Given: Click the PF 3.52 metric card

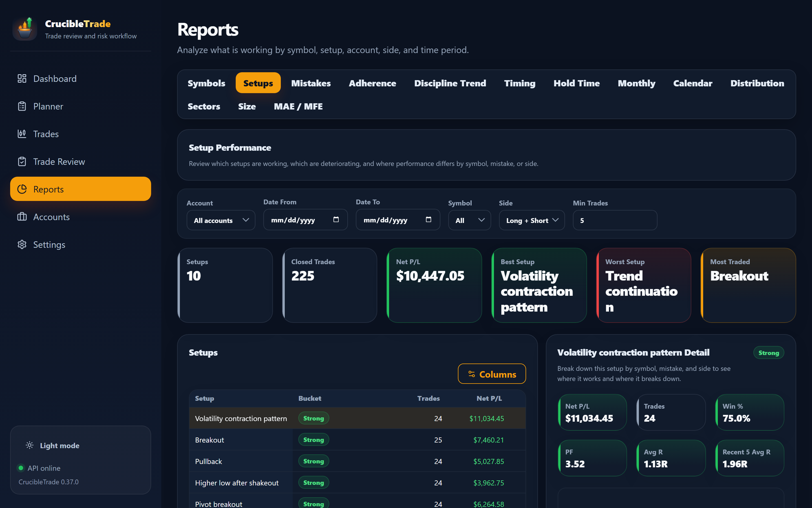Looking at the screenshot, I should [x=592, y=458].
